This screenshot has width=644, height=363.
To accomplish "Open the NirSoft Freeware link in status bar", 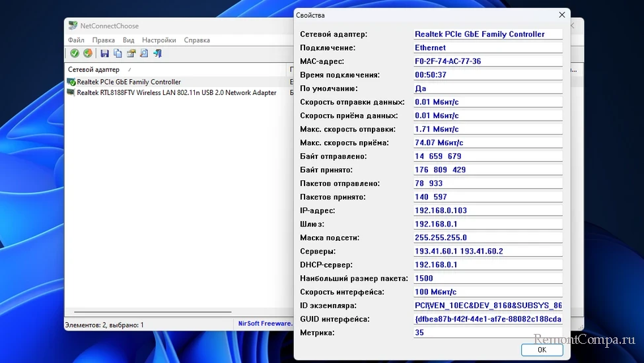I will (x=265, y=323).
